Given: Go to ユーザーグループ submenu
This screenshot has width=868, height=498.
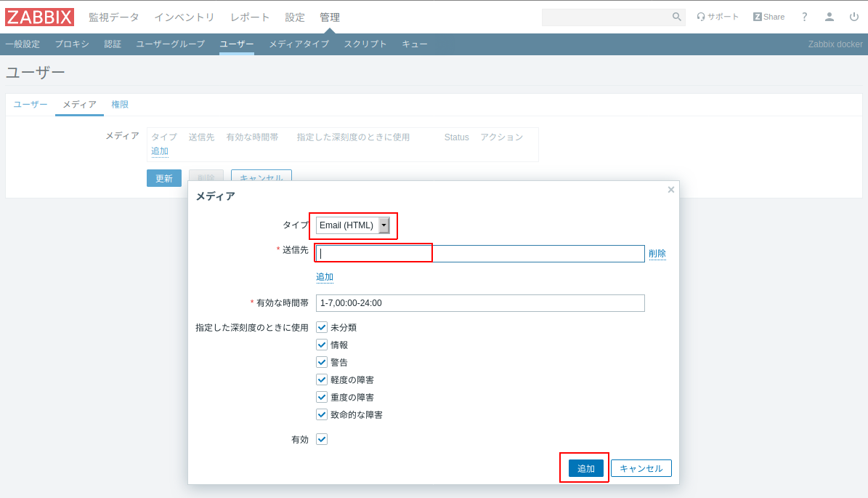Looking at the screenshot, I should click(171, 44).
